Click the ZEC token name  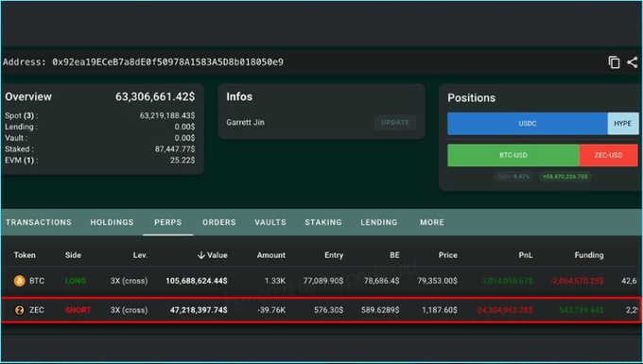coord(37,310)
